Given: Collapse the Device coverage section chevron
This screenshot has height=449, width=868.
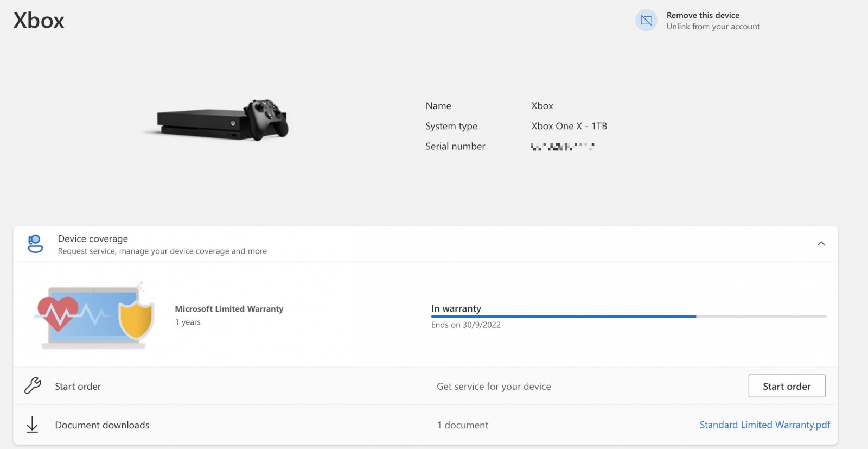Looking at the screenshot, I should 821,244.
